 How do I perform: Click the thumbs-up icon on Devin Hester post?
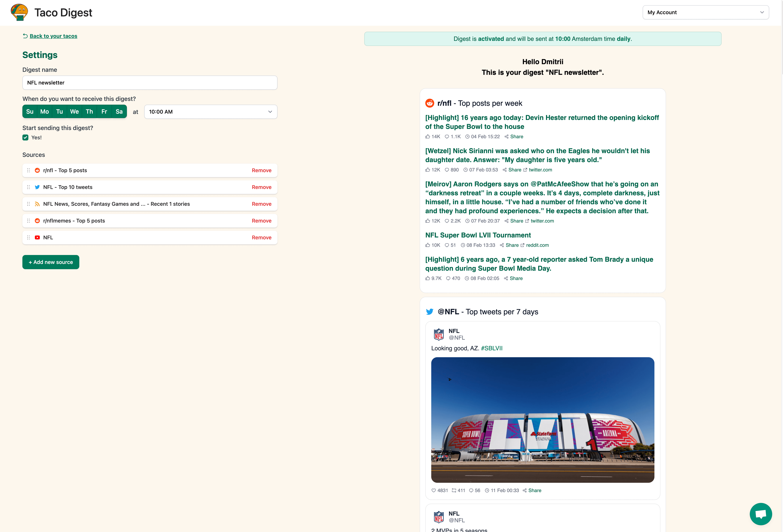[x=428, y=136]
